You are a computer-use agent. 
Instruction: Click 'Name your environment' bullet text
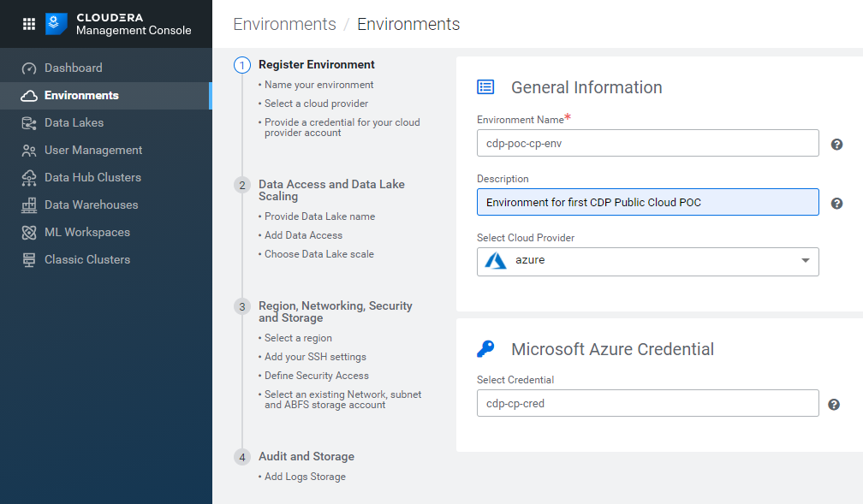pos(318,85)
